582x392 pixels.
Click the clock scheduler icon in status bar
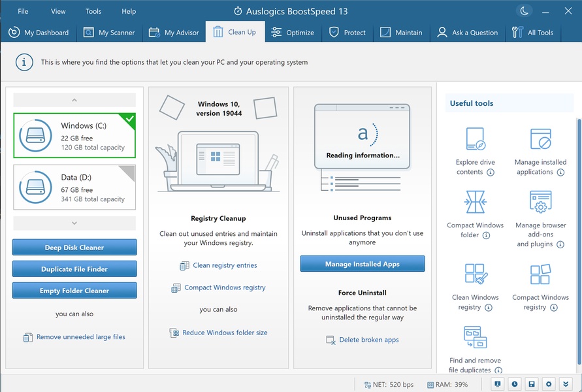pos(515,384)
